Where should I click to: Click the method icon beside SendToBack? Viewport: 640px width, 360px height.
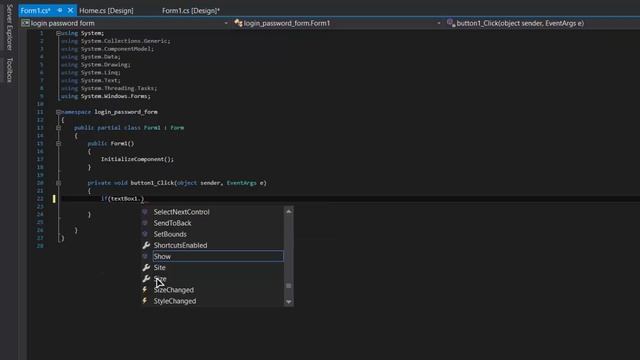coord(145,223)
